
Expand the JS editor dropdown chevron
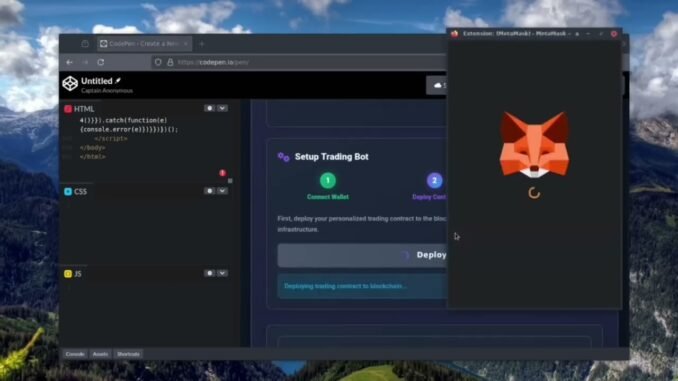(x=222, y=273)
